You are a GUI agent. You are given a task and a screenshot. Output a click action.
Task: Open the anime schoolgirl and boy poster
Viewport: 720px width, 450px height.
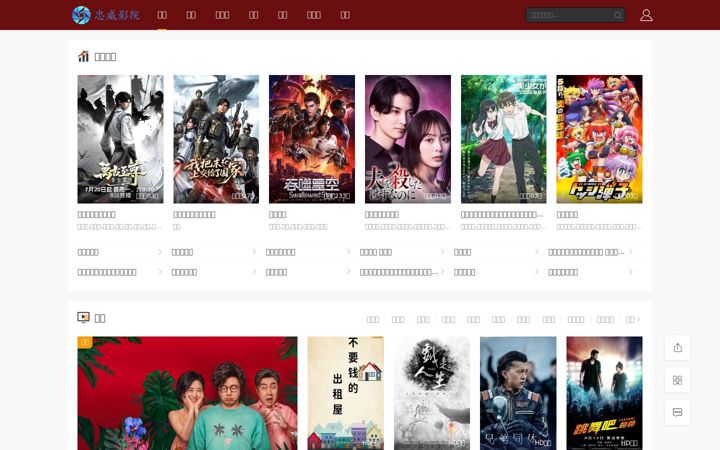click(504, 139)
